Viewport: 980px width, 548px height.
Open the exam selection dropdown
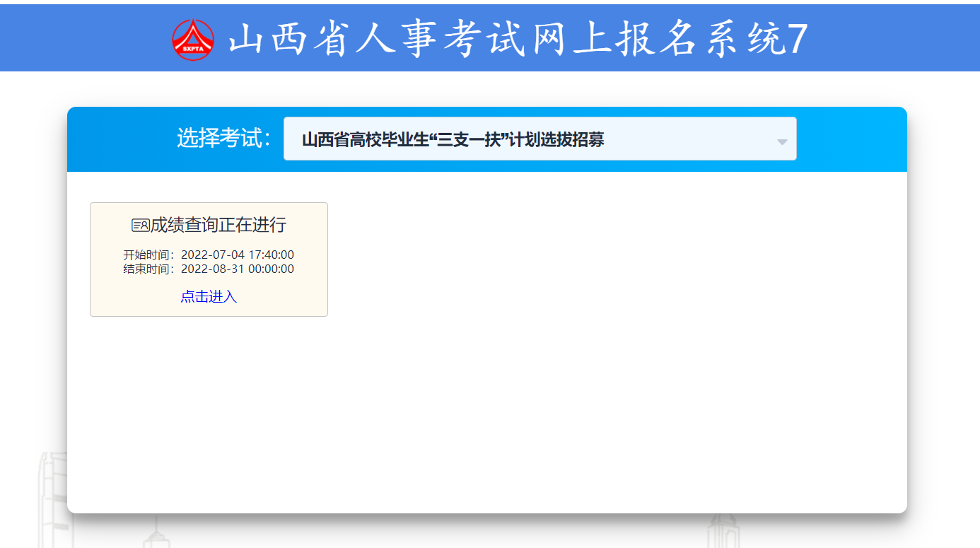pos(540,139)
